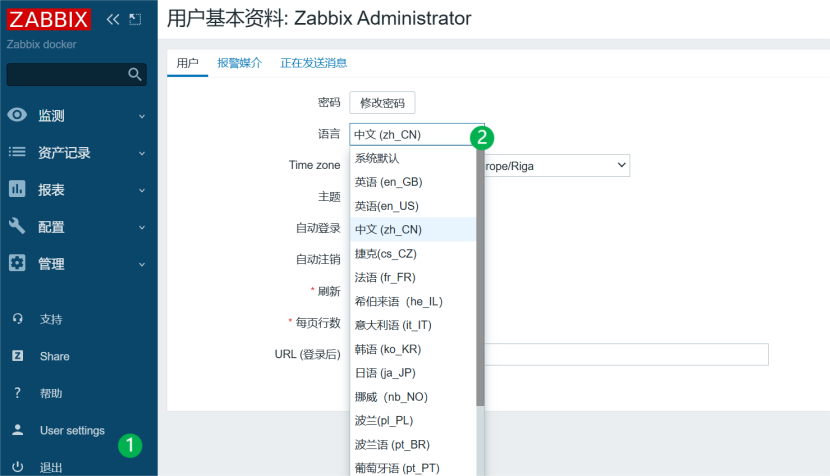Image resolution: width=830 pixels, height=476 pixels.
Task: Toggle kiosk mode icon beside collapse arrows
Action: [136, 20]
